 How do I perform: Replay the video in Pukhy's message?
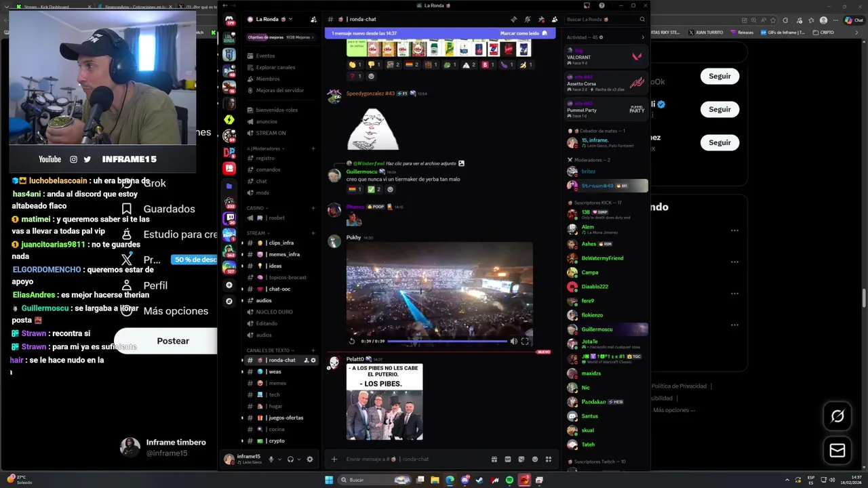352,341
